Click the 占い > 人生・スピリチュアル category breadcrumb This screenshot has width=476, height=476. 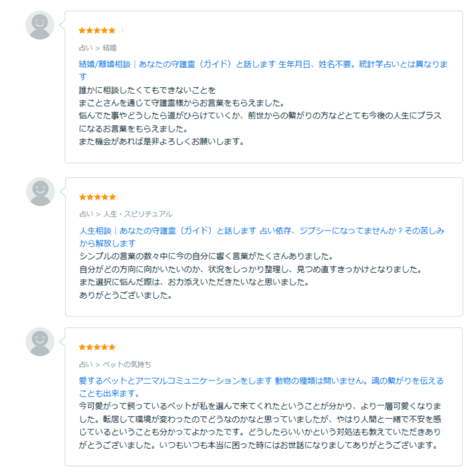126,214
